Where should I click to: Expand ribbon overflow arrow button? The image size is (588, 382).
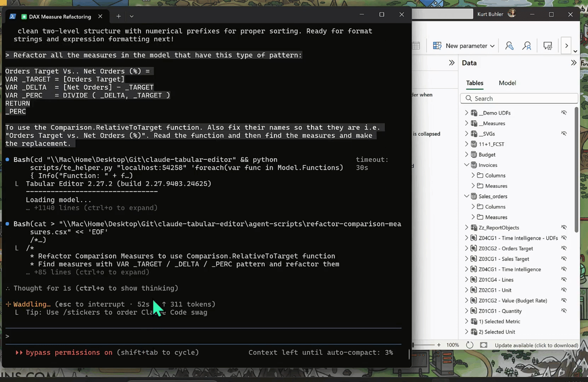[566, 46]
